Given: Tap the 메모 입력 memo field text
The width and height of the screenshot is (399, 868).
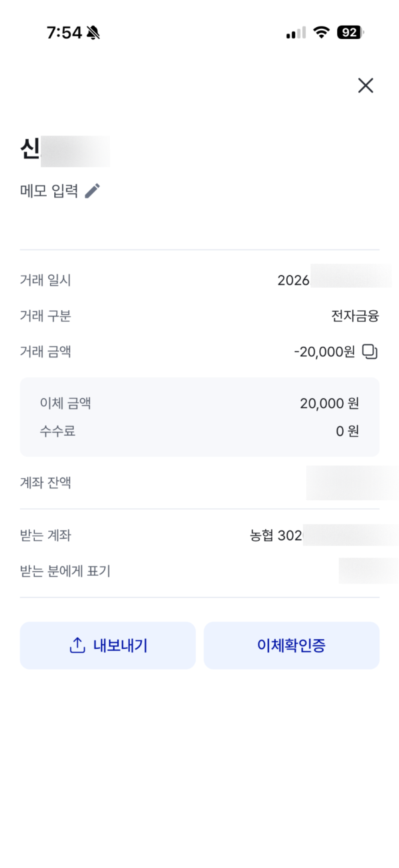Looking at the screenshot, I should tap(49, 191).
